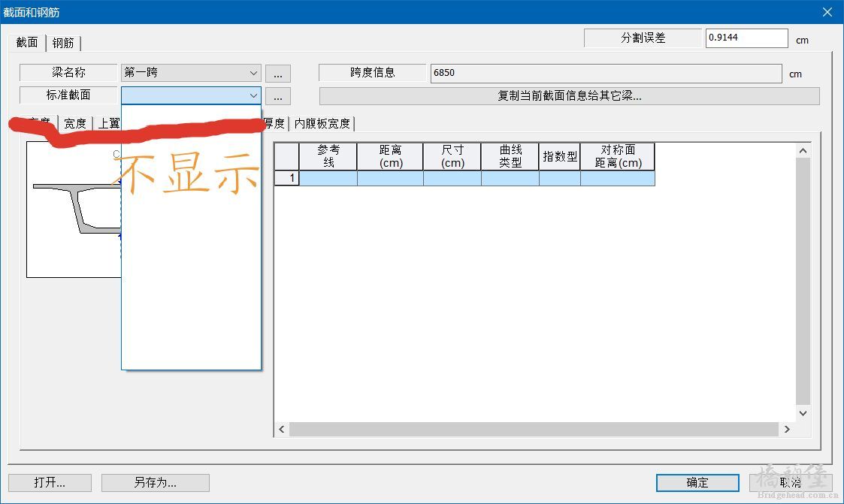
Task: Close the 截面和钢筋 dialog window
Action: (x=827, y=12)
